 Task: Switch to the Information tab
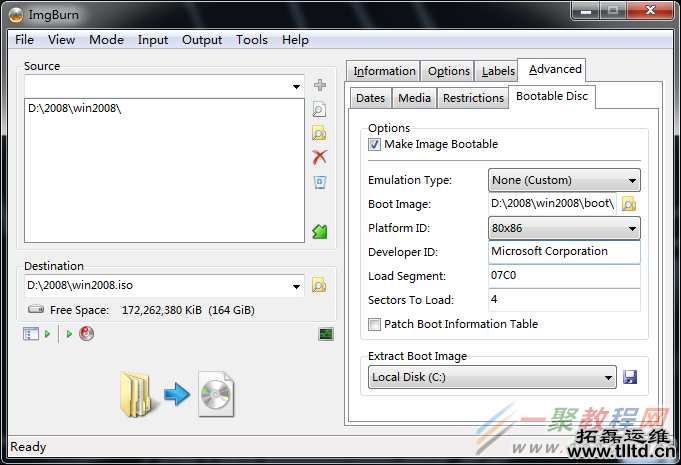[x=384, y=71]
